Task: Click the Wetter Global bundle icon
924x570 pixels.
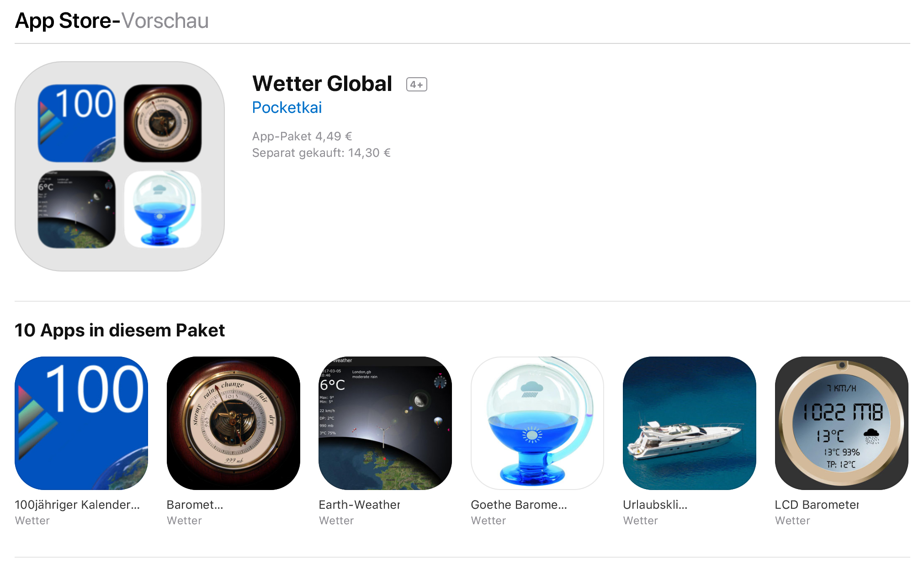Action: (120, 166)
